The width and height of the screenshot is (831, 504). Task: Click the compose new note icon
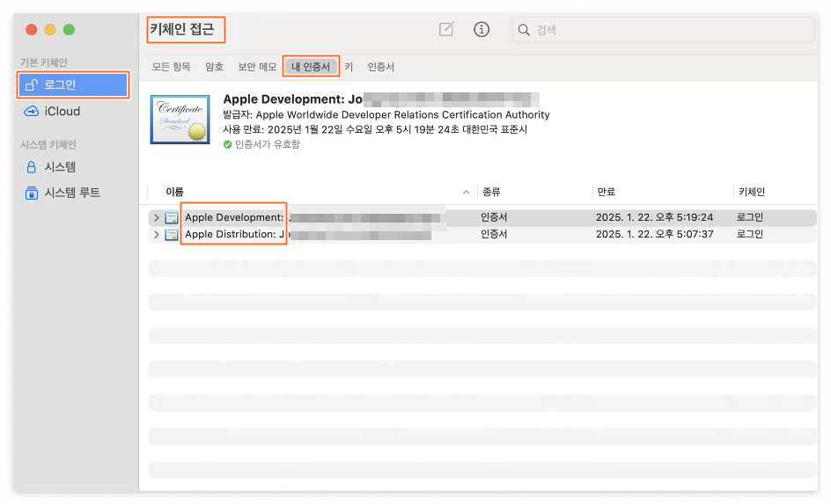pos(447,29)
